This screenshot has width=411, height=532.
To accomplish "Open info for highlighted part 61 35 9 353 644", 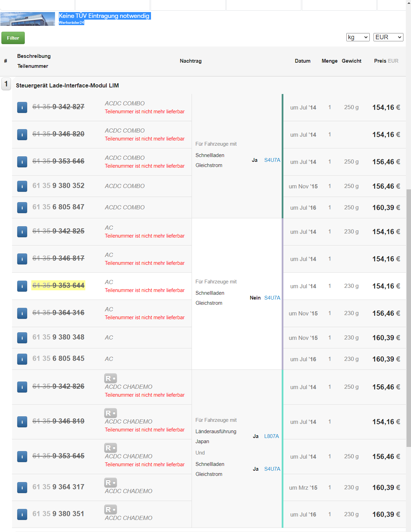I will click(x=22, y=286).
